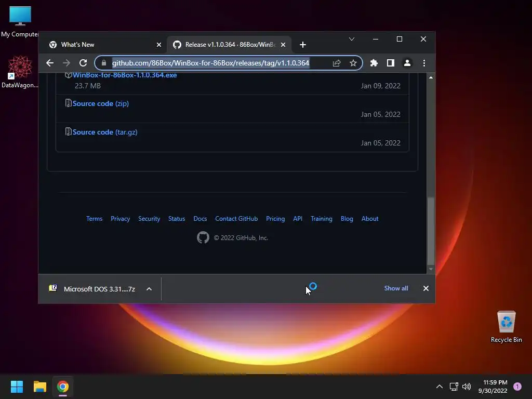Share this page using the share icon
This screenshot has height=399, width=532.
(x=337, y=63)
